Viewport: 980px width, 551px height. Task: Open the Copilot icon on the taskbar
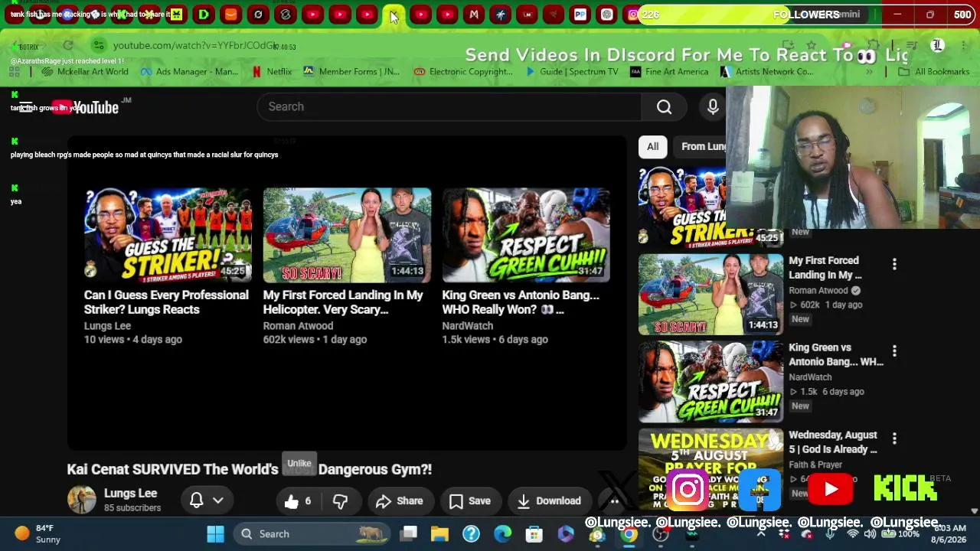pos(566,533)
